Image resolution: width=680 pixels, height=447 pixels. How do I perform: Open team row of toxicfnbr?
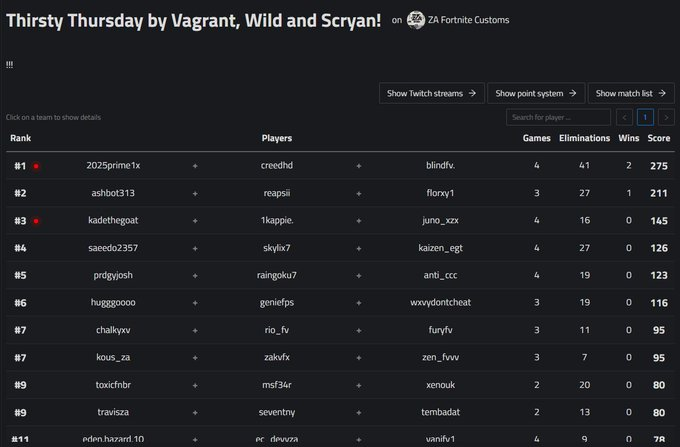tap(340, 385)
